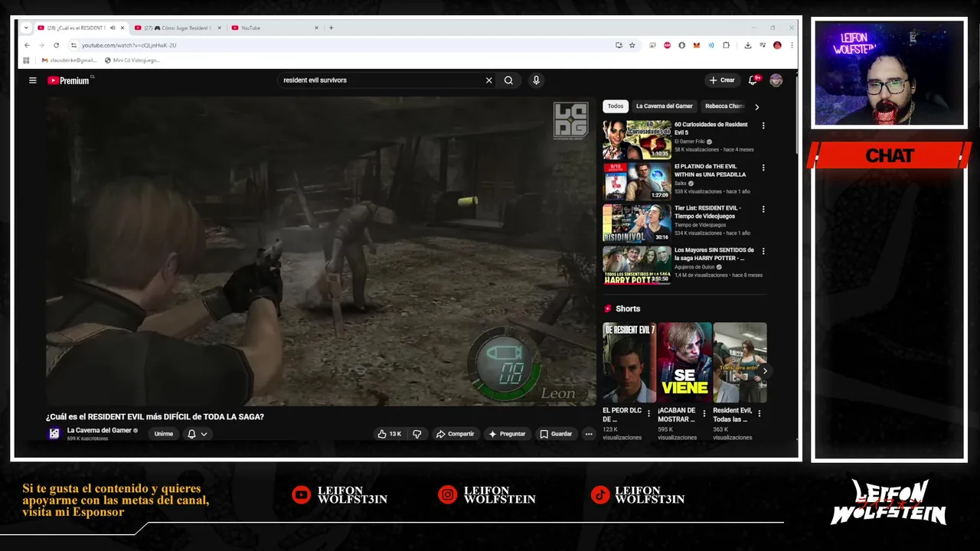This screenshot has width=980, height=551.
Task: Open the MetaMask fox extension
Action: click(696, 45)
